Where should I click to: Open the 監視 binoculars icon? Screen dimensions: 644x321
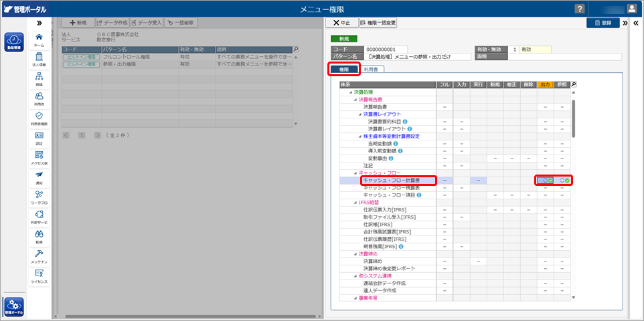pyautogui.click(x=39, y=237)
